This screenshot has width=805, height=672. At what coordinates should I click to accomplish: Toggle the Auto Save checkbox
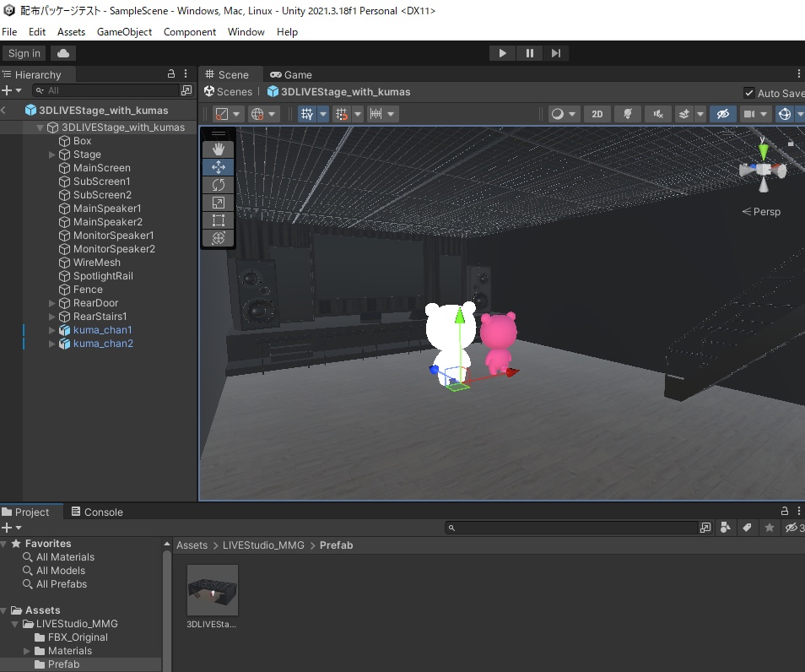coord(749,93)
